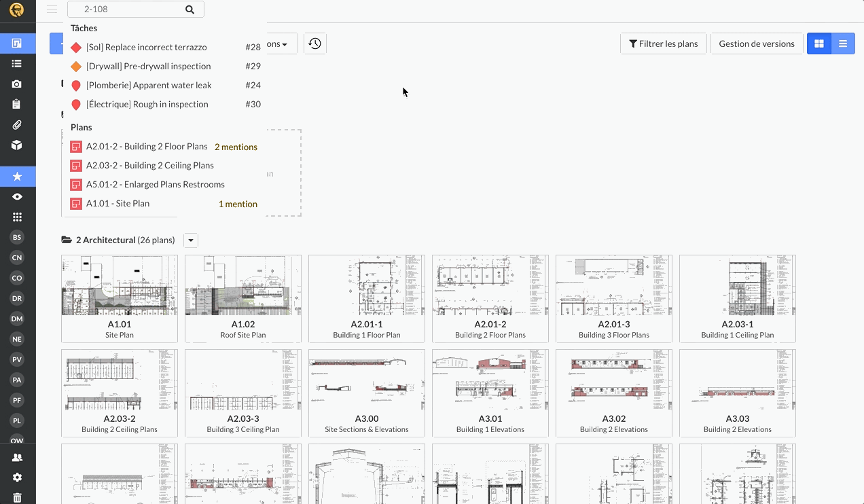The width and height of the screenshot is (864, 504).
Task: Expand the 2 Architectural folder dropdown
Action: (191, 240)
